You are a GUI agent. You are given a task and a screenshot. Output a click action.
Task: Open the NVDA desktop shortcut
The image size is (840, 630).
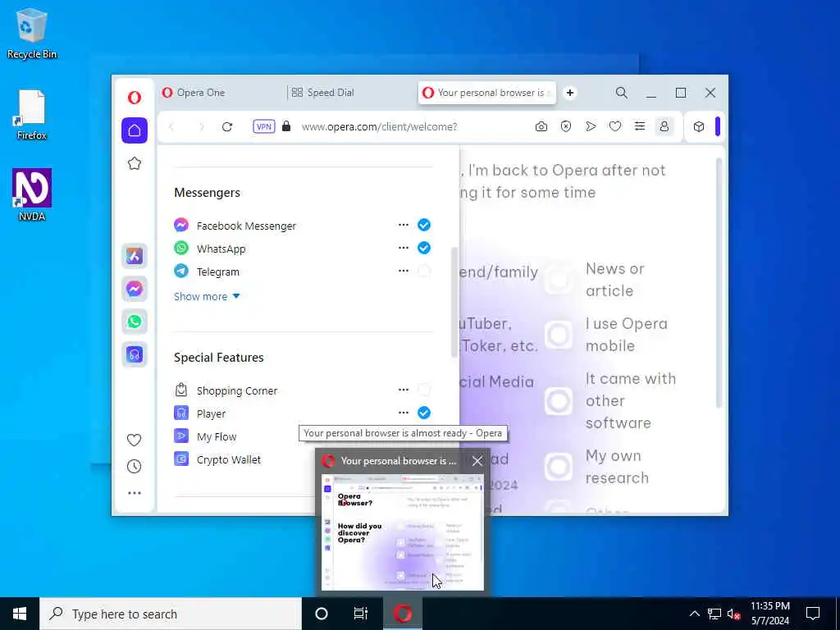tap(32, 195)
